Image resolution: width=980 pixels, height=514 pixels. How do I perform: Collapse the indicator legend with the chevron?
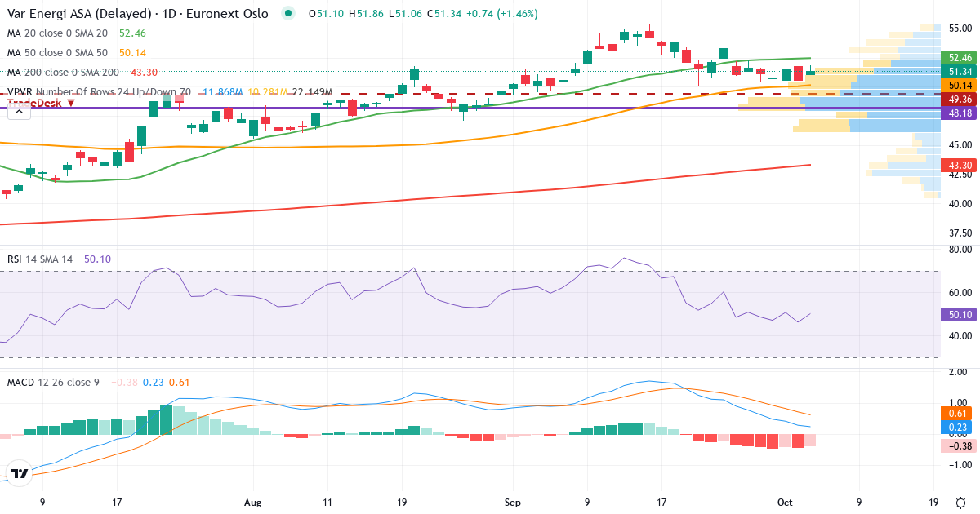click(20, 111)
